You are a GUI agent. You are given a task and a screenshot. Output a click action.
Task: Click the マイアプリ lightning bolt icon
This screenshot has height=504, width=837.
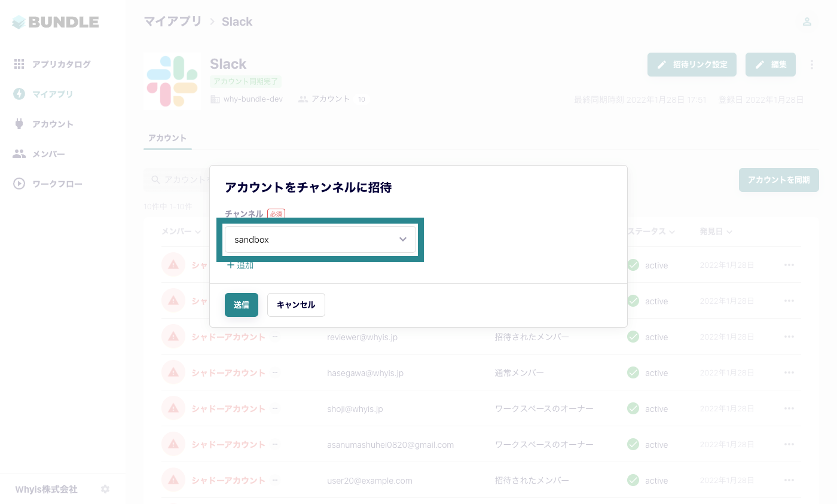(x=19, y=94)
